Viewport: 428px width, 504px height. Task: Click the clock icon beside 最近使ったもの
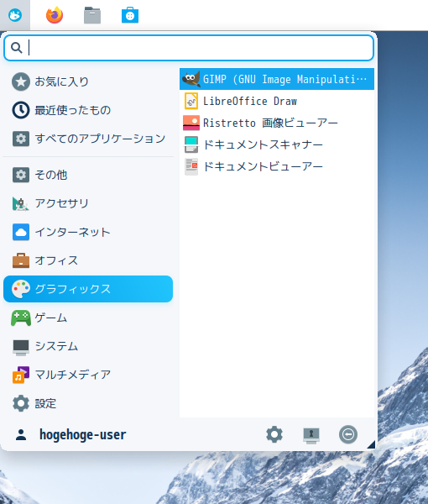point(21,110)
